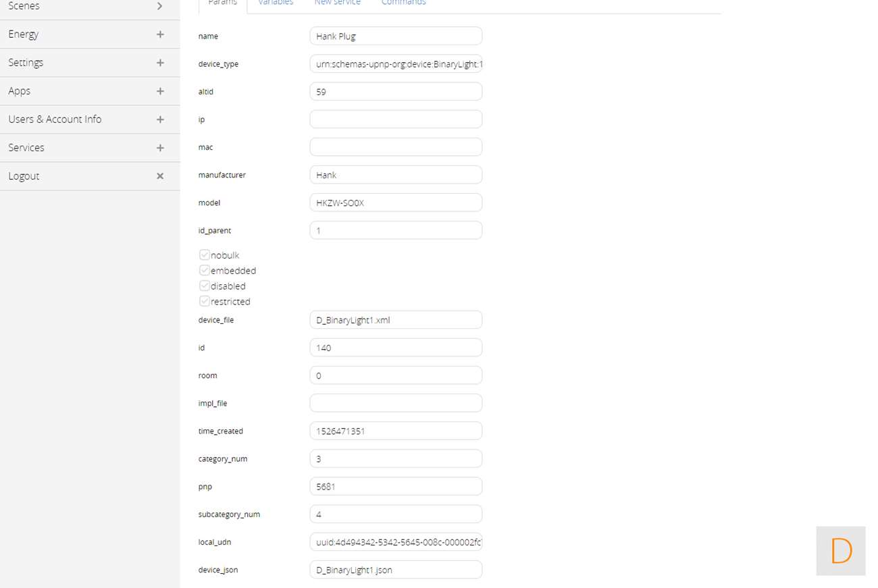878x588 pixels.
Task: Switch to the Variables tab
Action: (276, 3)
